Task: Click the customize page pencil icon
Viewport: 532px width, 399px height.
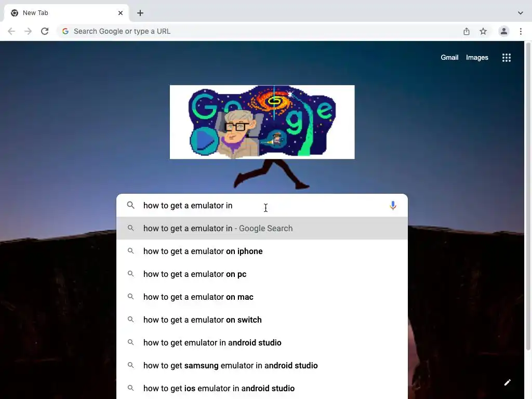Action: click(x=507, y=382)
